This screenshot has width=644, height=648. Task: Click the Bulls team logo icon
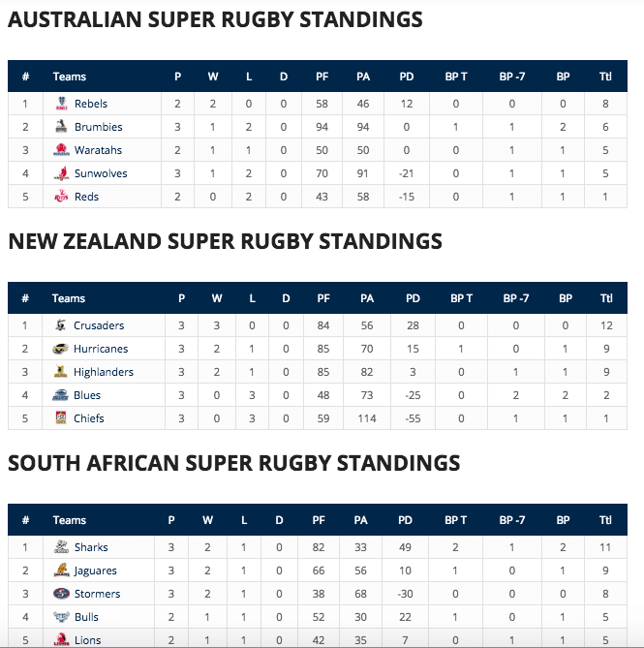coord(61,617)
